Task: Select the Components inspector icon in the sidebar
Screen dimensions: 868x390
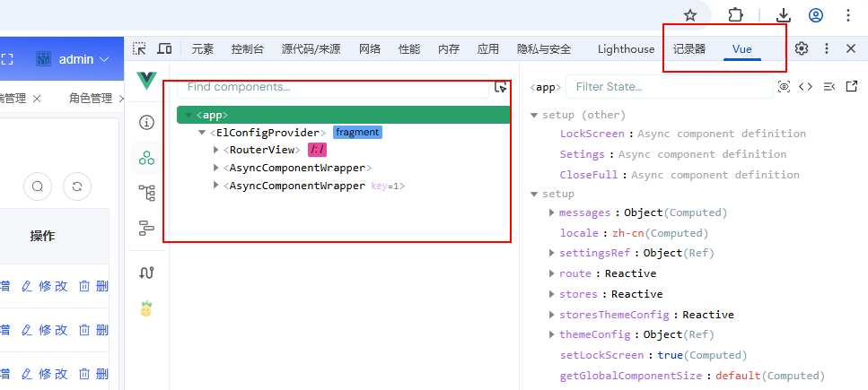Action: (x=146, y=158)
